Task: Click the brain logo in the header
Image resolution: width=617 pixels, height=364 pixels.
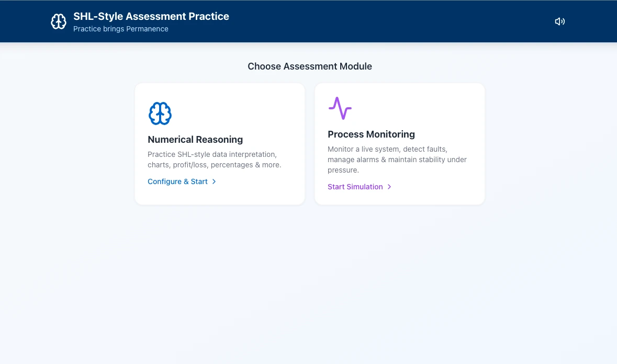Action: pos(59,21)
